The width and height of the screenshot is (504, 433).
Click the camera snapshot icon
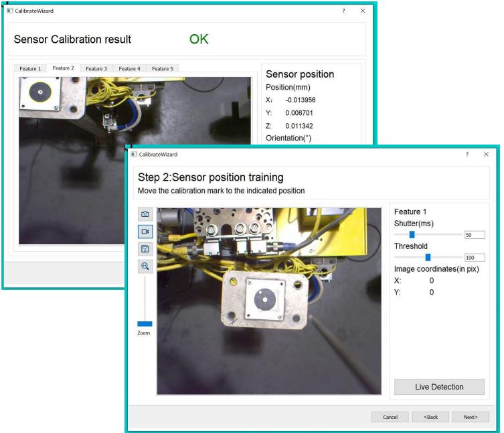click(145, 214)
